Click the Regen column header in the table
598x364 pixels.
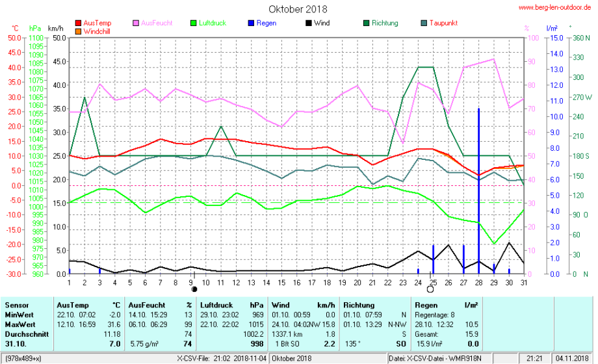[425, 304]
